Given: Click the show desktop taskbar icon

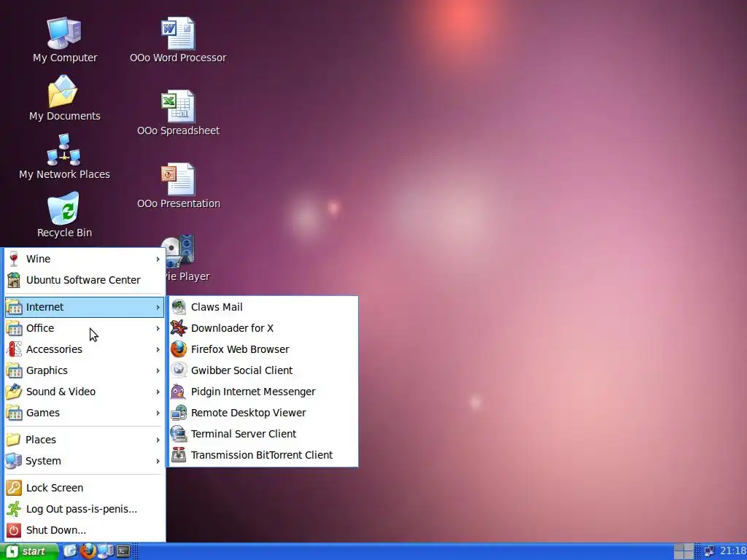Looking at the screenshot, I should pyautogui.click(x=70, y=551).
